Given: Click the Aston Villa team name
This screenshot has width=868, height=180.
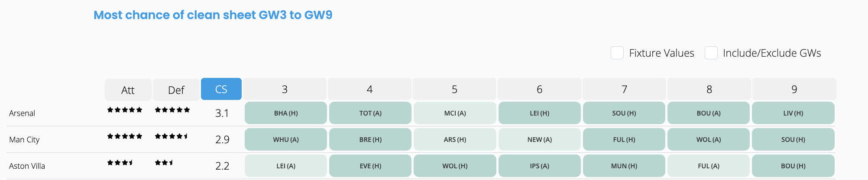Looking at the screenshot, I should (x=27, y=166).
